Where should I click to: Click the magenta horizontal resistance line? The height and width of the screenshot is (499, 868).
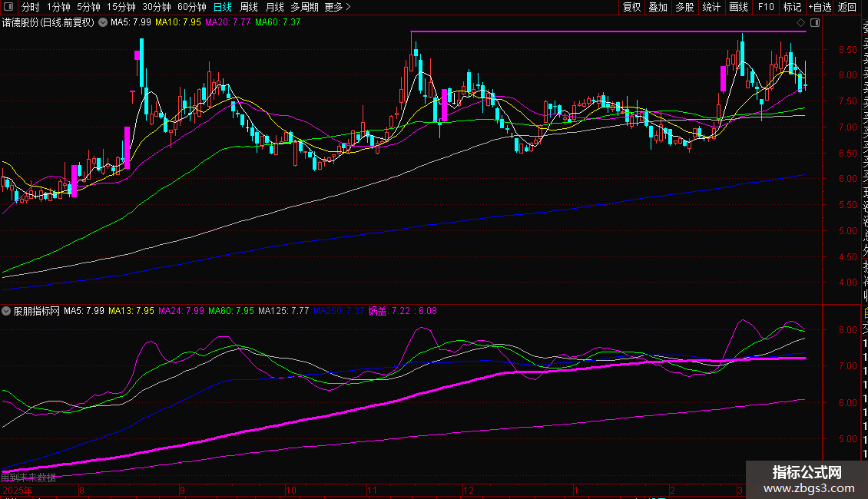(607, 31)
